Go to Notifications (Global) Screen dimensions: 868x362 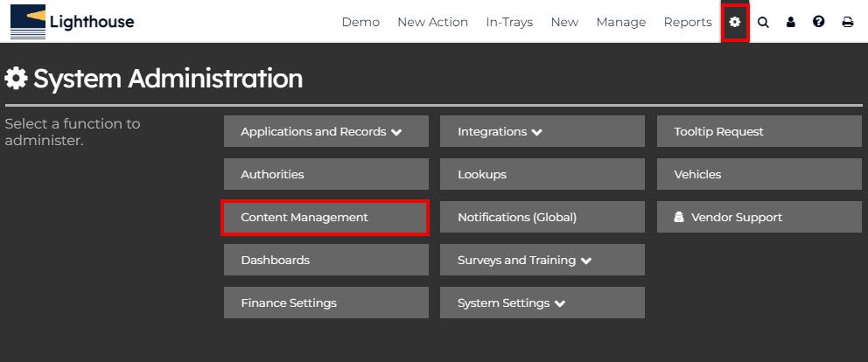[x=542, y=217]
